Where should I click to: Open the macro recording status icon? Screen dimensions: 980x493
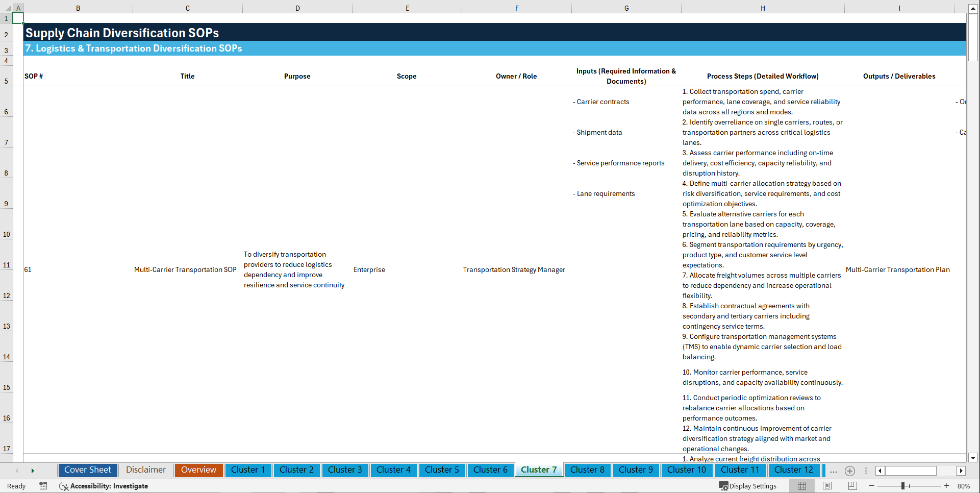[43, 486]
